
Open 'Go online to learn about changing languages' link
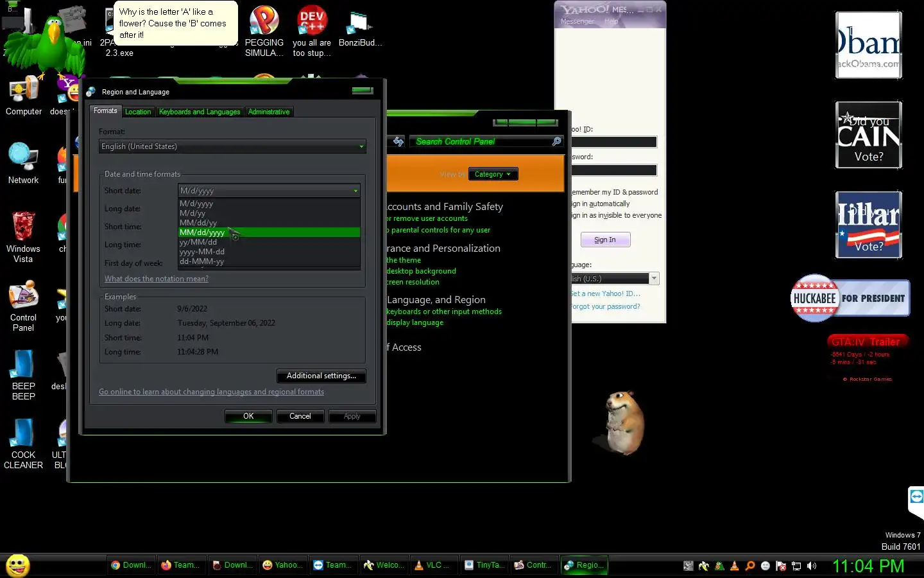pyautogui.click(x=211, y=392)
